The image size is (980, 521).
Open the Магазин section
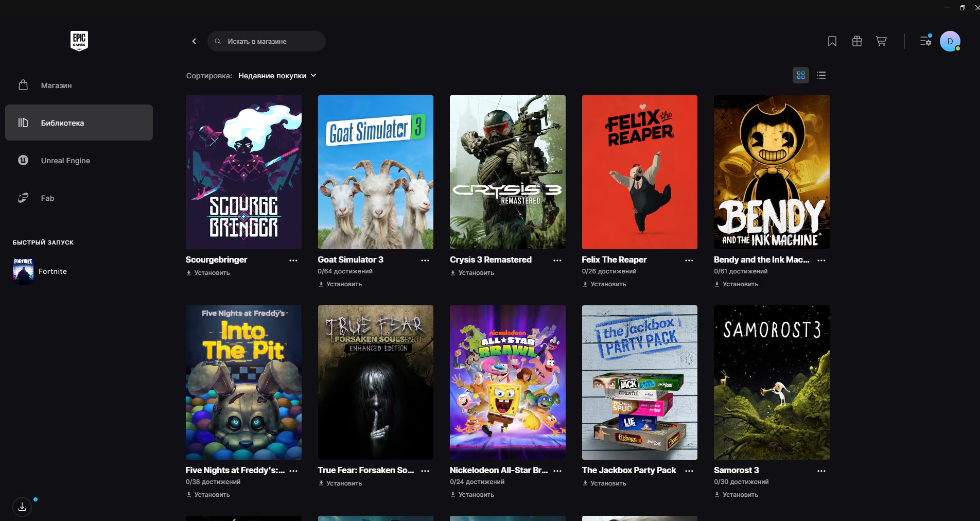(79, 85)
